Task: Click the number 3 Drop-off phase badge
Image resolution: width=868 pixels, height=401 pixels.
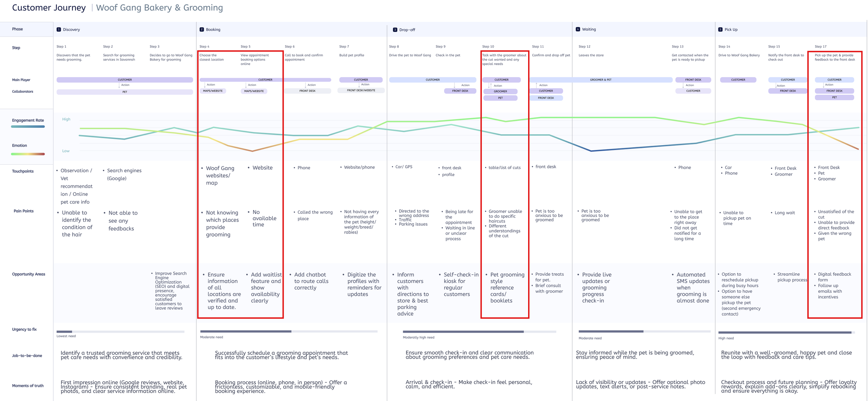Action: pos(395,30)
